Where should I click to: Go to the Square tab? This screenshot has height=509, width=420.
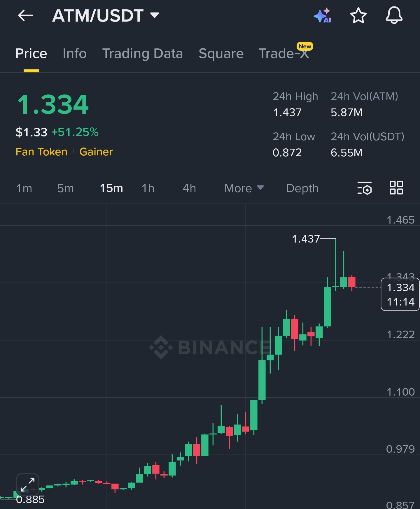(221, 54)
